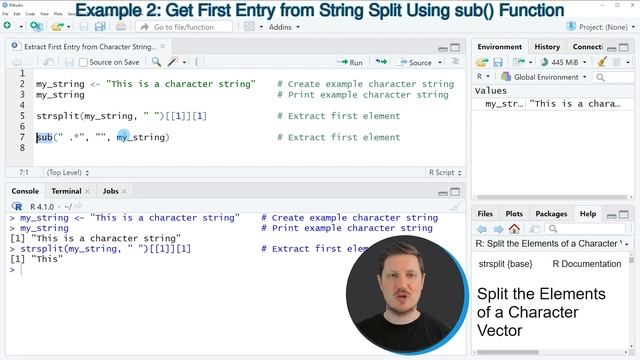Change file type via R Script selector
640x360 pixels.
[445, 173]
